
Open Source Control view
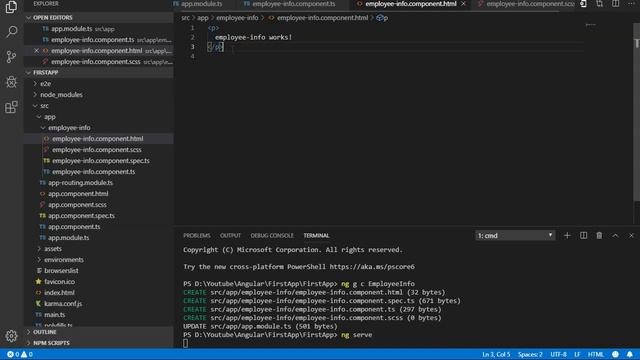point(11,57)
